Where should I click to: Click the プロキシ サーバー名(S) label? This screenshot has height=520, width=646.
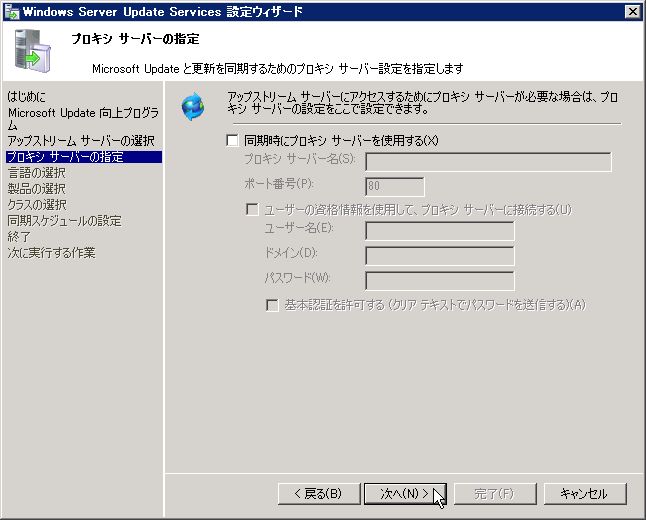click(x=300, y=159)
